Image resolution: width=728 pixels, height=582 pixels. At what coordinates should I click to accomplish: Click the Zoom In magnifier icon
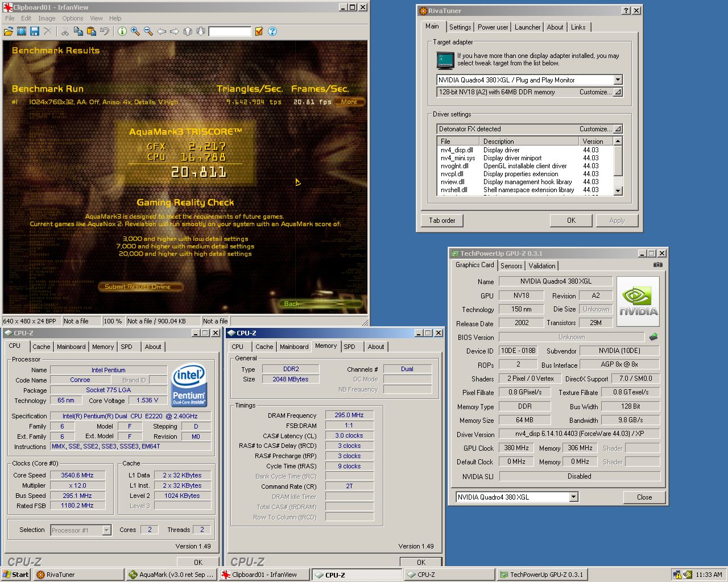click(x=135, y=31)
